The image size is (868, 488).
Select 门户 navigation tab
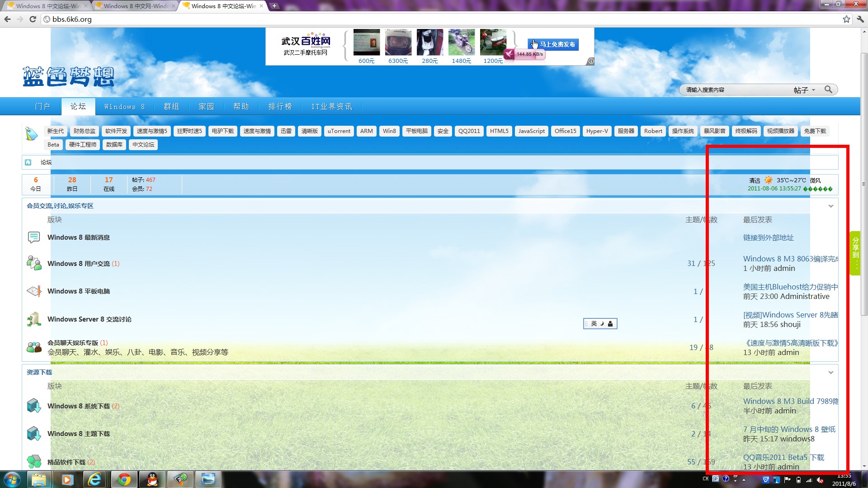[42, 106]
